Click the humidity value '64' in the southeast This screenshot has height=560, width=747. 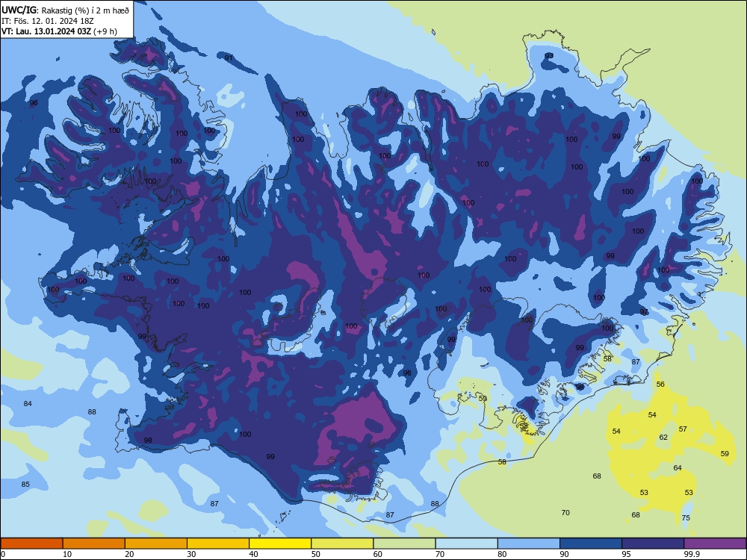[678, 468]
